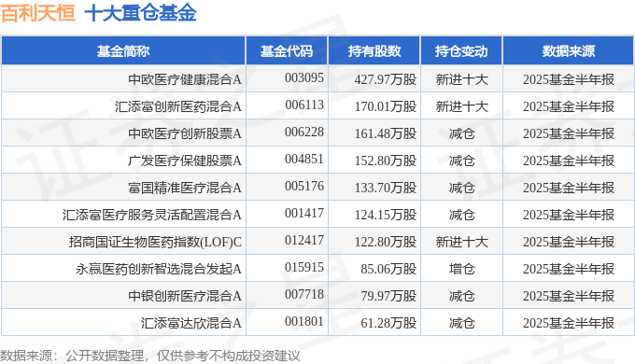The width and height of the screenshot is (635, 364).
Task: Select fund 永赢医药创新智选混合发起A
Action: point(159,269)
